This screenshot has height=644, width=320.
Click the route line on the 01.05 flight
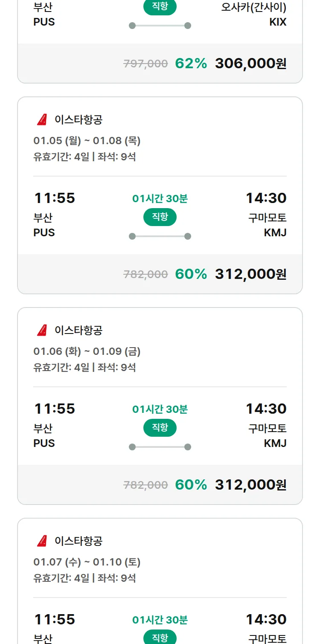tap(160, 236)
